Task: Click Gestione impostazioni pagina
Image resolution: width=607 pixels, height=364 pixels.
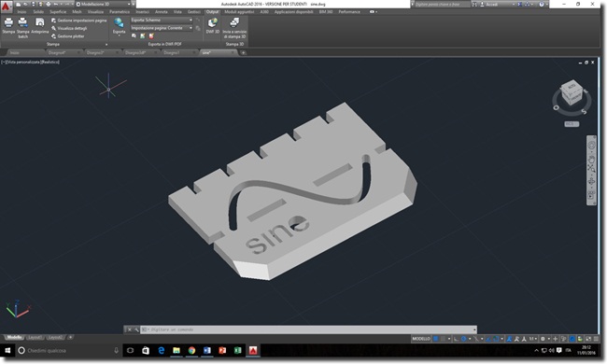Action: pos(79,21)
